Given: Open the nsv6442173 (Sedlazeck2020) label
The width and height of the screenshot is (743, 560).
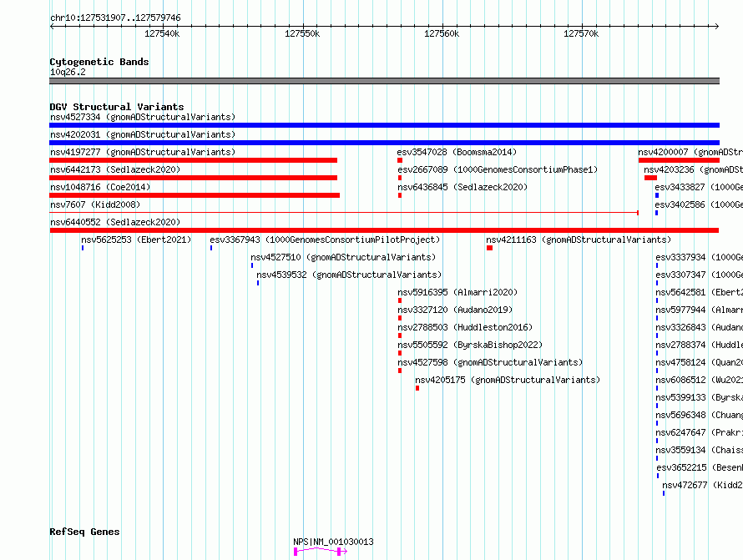Looking at the screenshot, I should (x=115, y=169).
